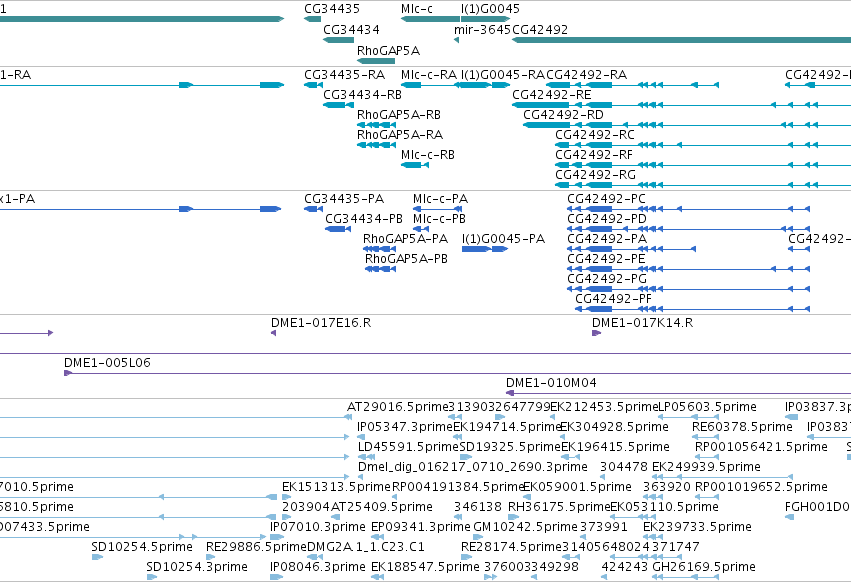Screen dimensions: 851x582
Task: Select the EK188547.5prime EST label
Action: [426, 567]
